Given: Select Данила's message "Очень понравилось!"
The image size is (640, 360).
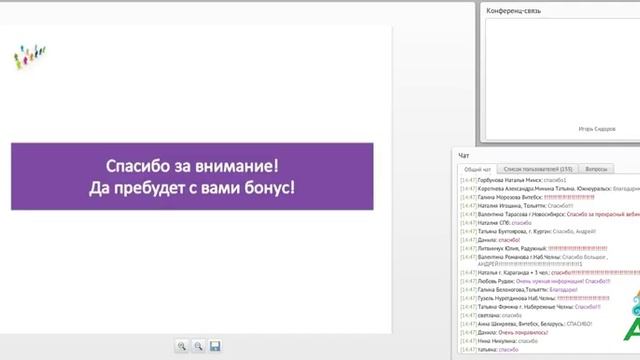Looking at the screenshot, I should (x=504, y=333).
